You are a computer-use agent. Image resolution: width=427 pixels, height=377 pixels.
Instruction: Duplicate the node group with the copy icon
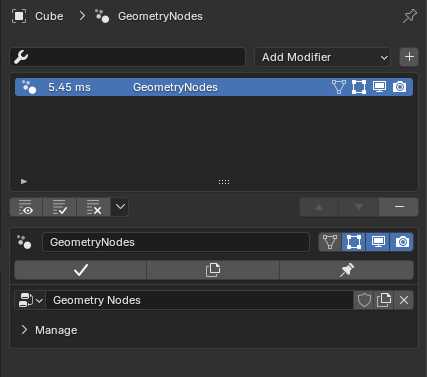click(384, 300)
